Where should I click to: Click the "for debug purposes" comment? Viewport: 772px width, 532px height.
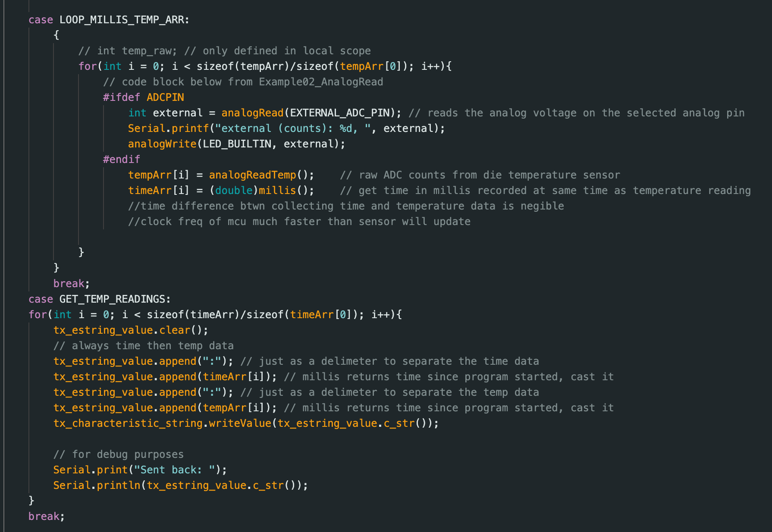(118, 454)
